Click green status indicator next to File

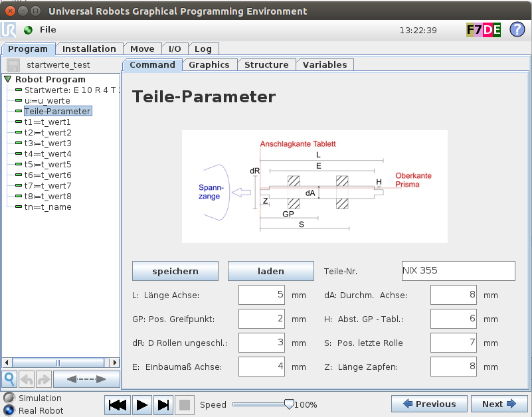(x=28, y=30)
